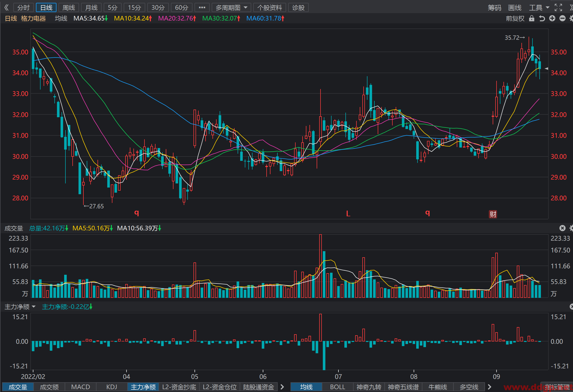
Task: Switch to 60分 minute chart
Action: pyautogui.click(x=181, y=8)
